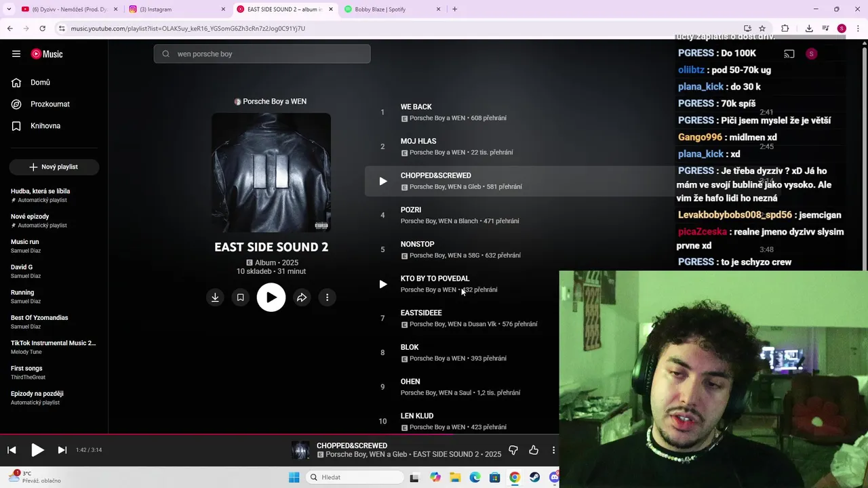Select track OHEN
Image resolution: width=868 pixels, height=488 pixels.
[410, 382]
